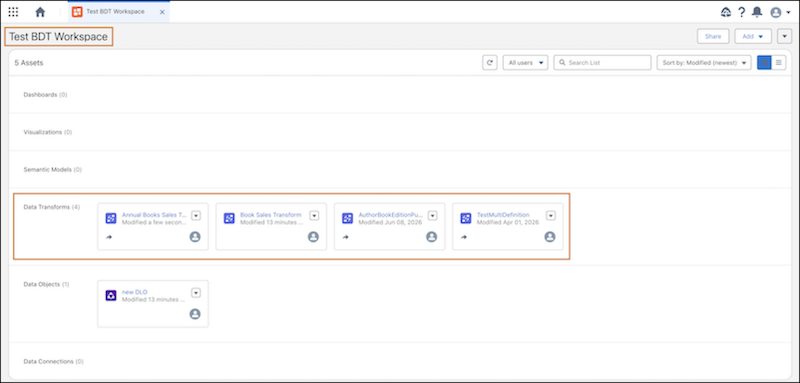Click the new DLO data object icon
This screenshot has height=383, width=800.
[111, 295]
